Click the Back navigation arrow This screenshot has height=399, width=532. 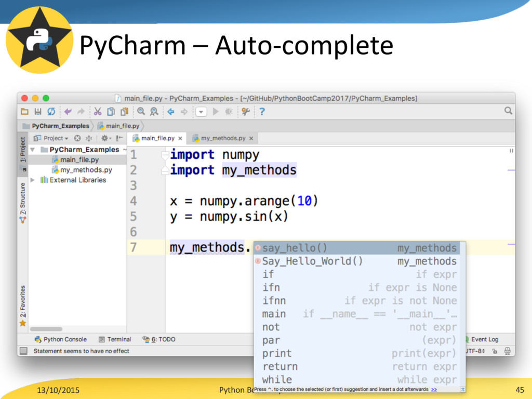click(170, 112)
